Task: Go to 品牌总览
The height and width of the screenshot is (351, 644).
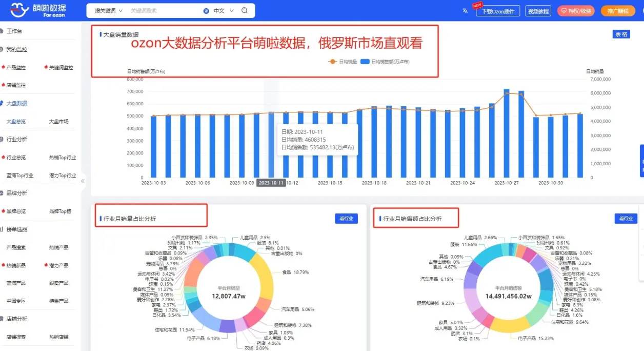Action: [16, 211]
